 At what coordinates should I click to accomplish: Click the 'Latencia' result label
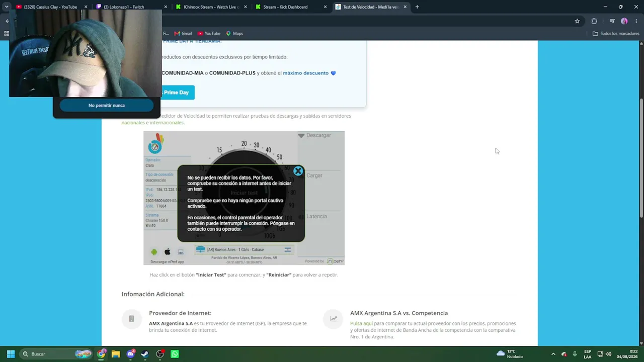316,217
